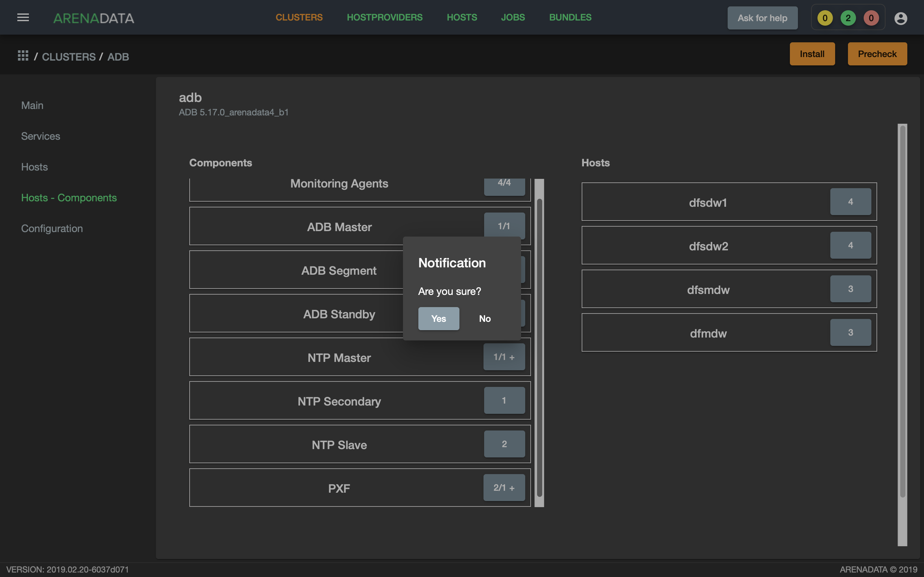Click the green jobs counter showing 2
Screen dimensions: 924x577
(848, 18)
